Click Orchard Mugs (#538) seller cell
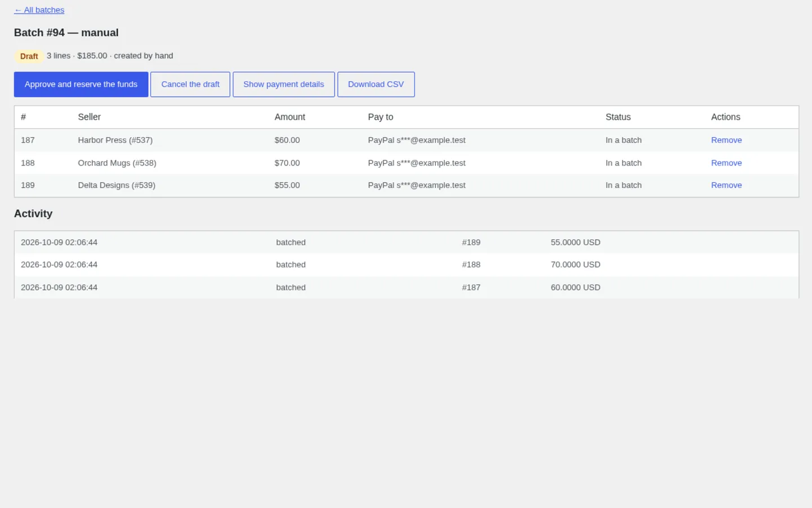 tap(117, 163)
